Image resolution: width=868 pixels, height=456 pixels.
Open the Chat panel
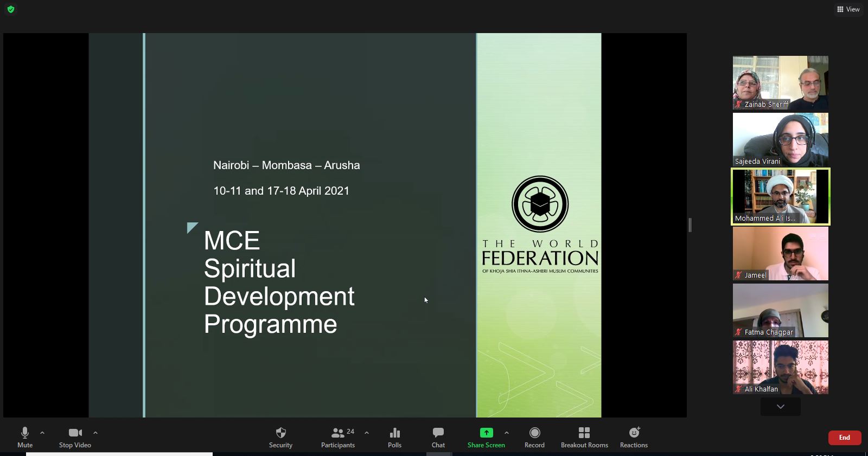click(x=438, y=433)
